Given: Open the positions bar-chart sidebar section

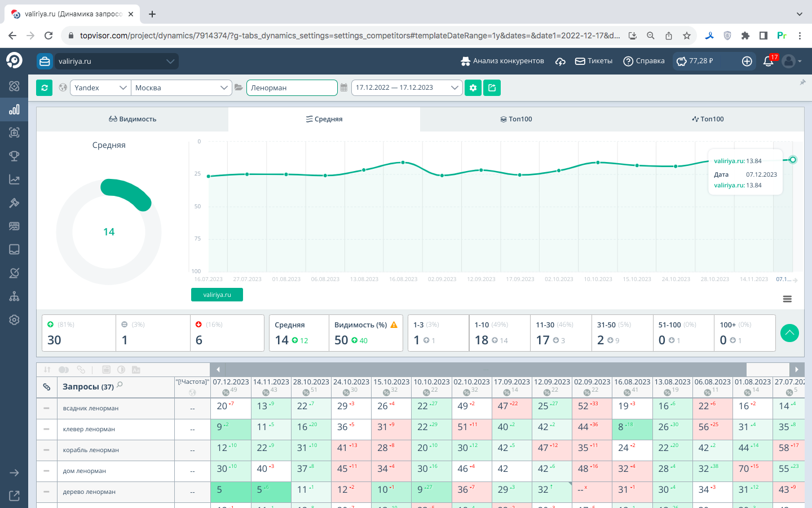Looking at the screenshot, I should click(14, 110).
